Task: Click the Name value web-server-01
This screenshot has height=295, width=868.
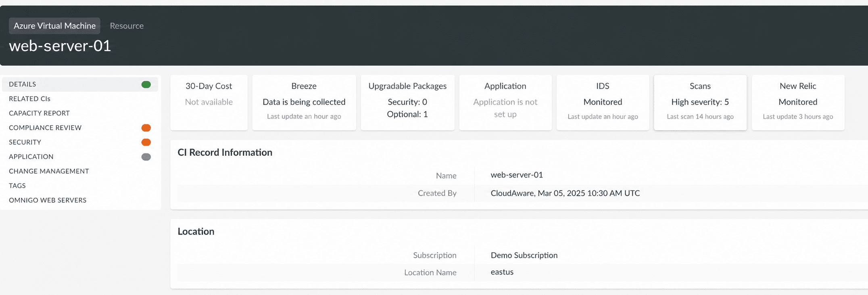Action: pyautogui.click(x=517, y=175)
